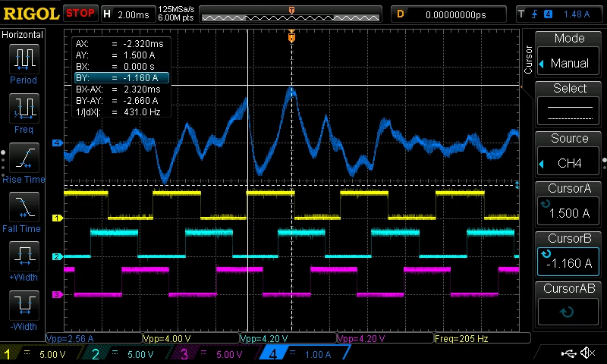Click the channel 4 ground level marker

[x=56, y=143]
